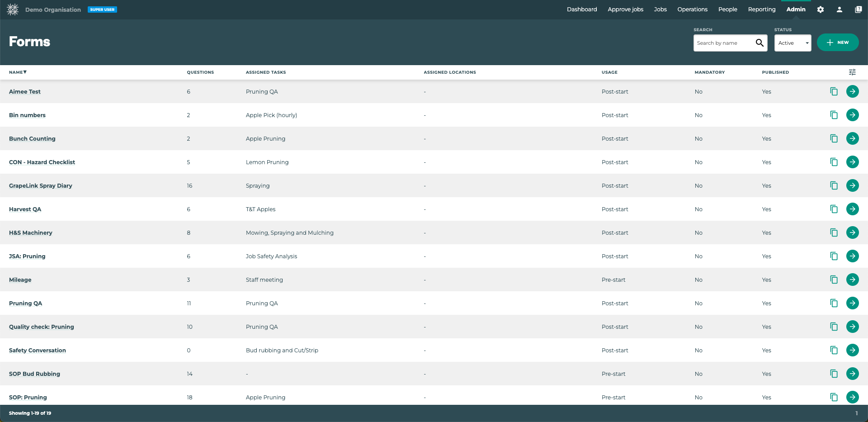The image size is (868, 422).
Task: Open the Quality check: Pruning link
Action: (42, 327)
